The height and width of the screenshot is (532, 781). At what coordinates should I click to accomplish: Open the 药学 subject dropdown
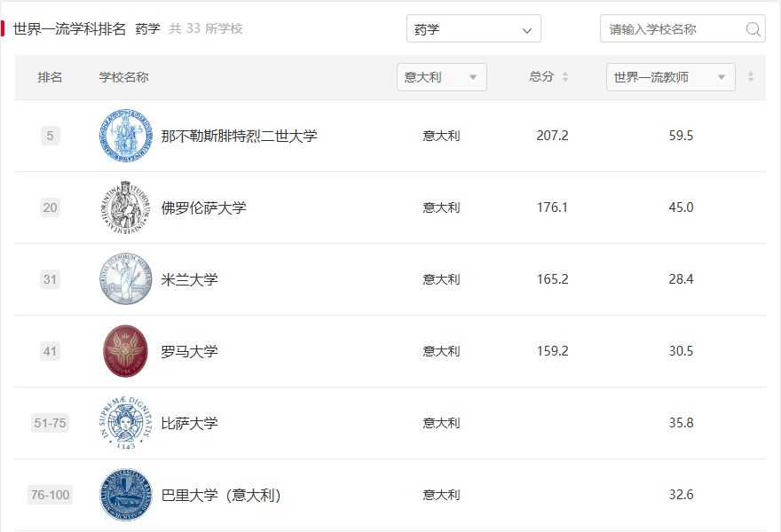click(x=473, y=29)
